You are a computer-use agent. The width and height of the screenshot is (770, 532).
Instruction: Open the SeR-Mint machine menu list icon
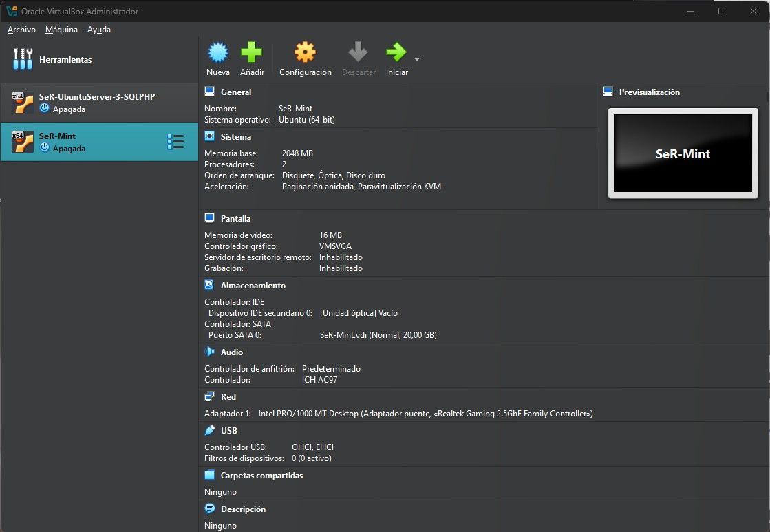175,142
